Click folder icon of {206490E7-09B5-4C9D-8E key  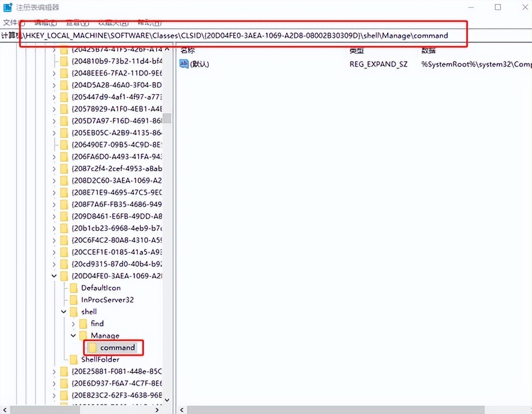[x=64, y=145]
